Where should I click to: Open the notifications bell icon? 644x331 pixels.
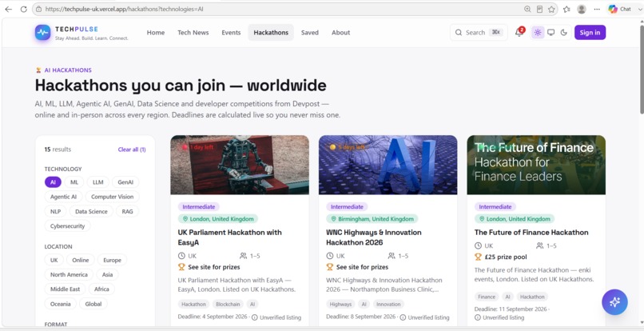click(x=519, y=33)
